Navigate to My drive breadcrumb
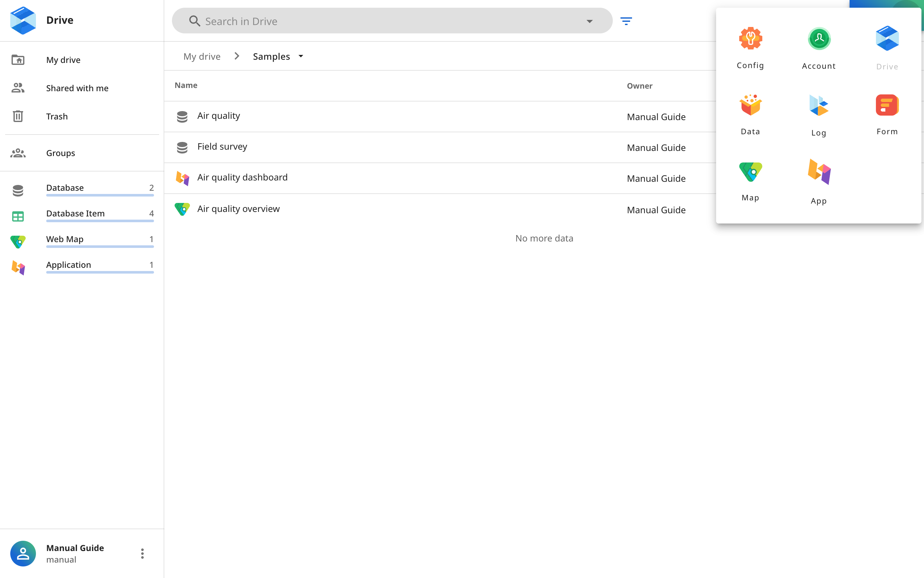Screen dimensions: 924x578 click(202, 57)
